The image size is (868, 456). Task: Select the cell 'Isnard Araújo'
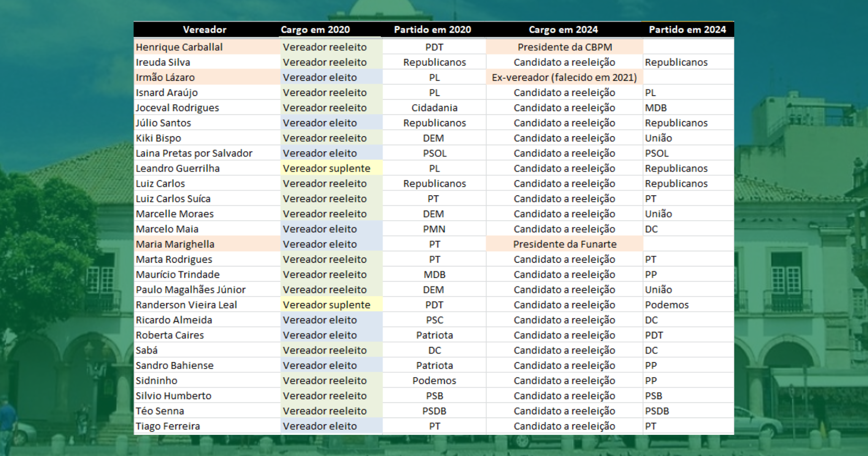click(207, 92)
